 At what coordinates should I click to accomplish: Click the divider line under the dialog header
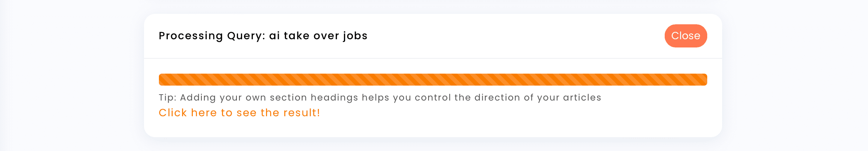pyautogui.click(x=433, y=58)
